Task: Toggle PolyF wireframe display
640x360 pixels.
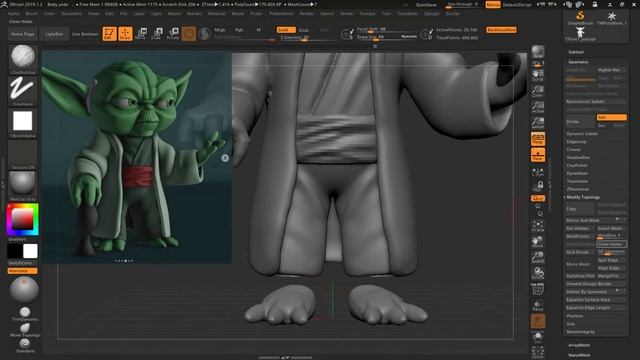Action: click(538, 289)
